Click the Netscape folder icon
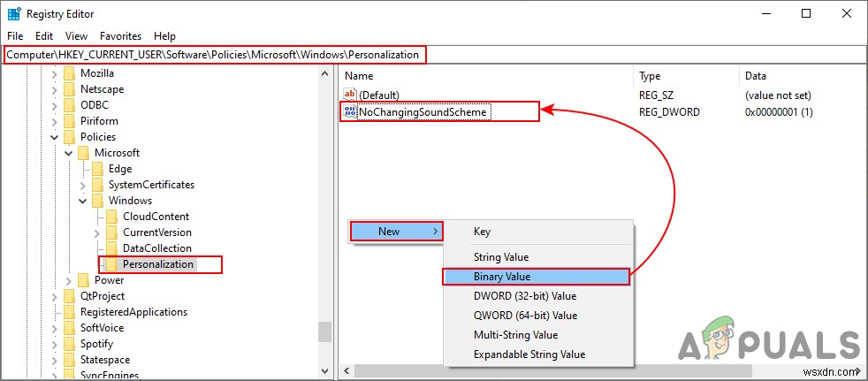This screenshot has width=868, height=381. click(69, 89)
